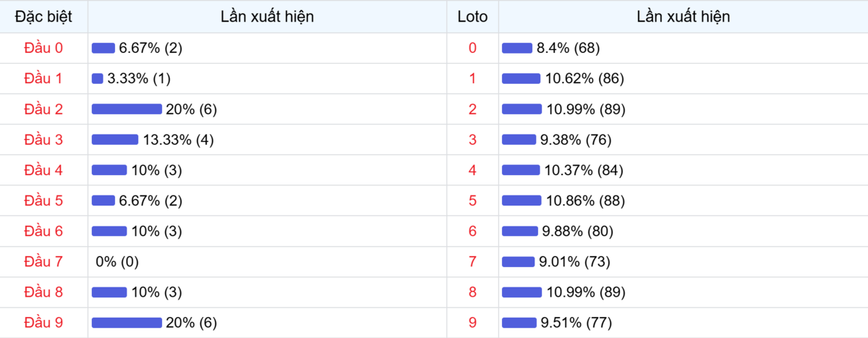Click the 10.99% (89) value for Loto 2
Image resolution: width=868 pixels, height=338 pixels.
[585, 109]
